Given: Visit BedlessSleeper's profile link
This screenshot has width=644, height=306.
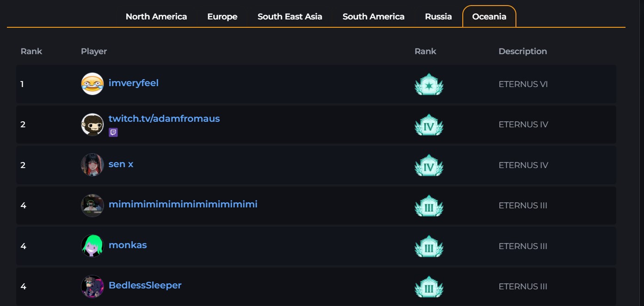Looking at the screenshot, I should 145,286.
